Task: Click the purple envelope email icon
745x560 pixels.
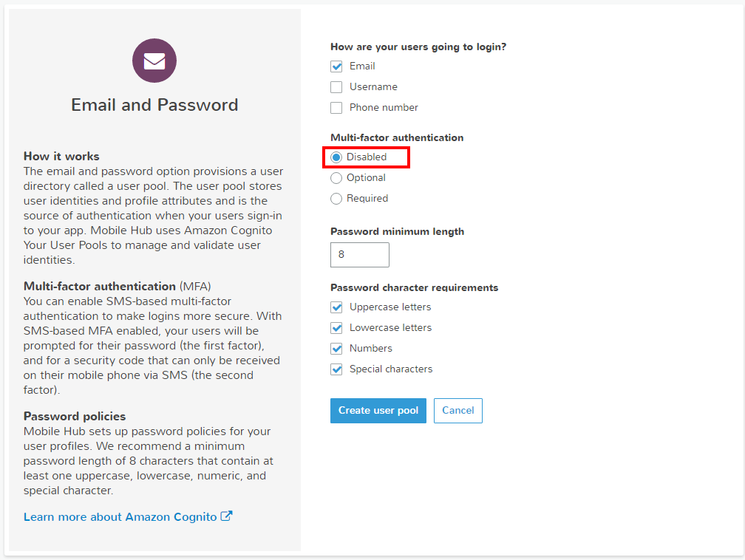Action: (154, 61)
